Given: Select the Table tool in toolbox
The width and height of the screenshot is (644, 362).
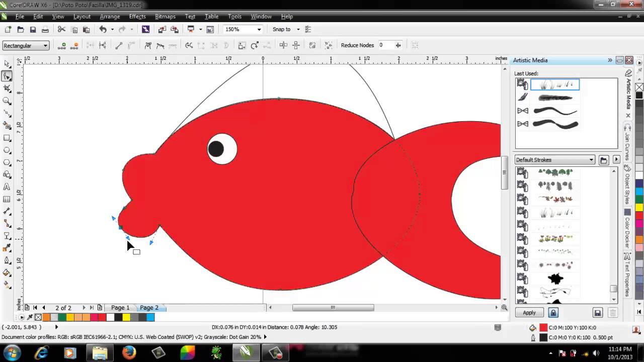Looking at the screenshot, I should click(7, 199).
